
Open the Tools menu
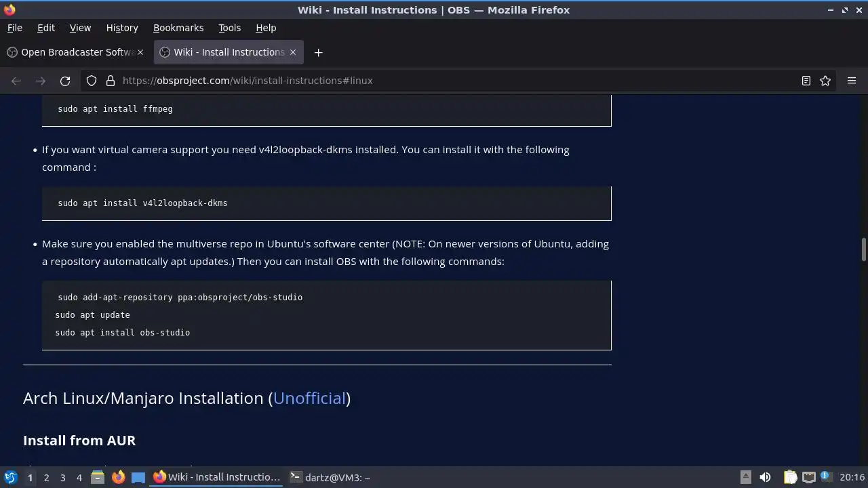point(229,28)
